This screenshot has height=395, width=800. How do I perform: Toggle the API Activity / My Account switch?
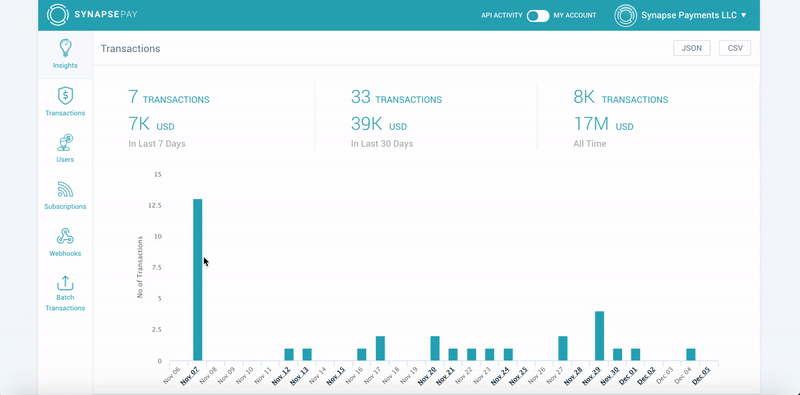(538, 15)
